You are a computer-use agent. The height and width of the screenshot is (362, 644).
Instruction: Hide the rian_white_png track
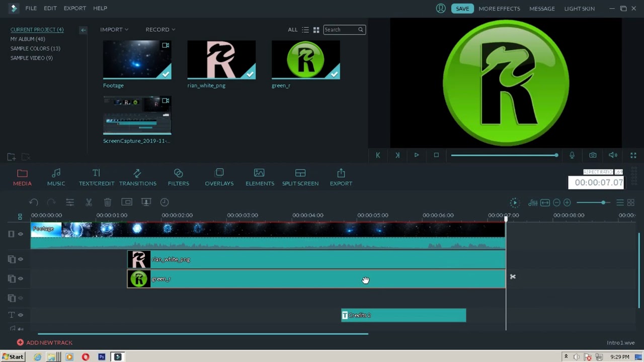point(21,259)
